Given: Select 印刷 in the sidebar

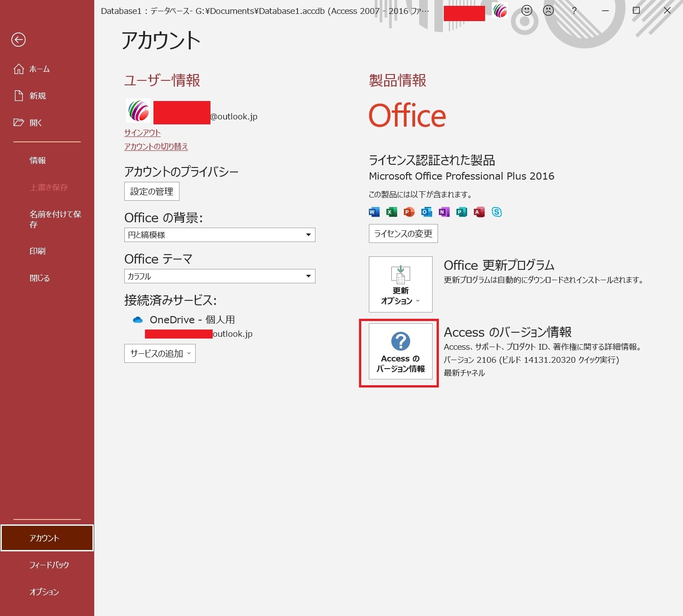Looking at the screenshot, I should pyautogui.click(x=38, y=251).
